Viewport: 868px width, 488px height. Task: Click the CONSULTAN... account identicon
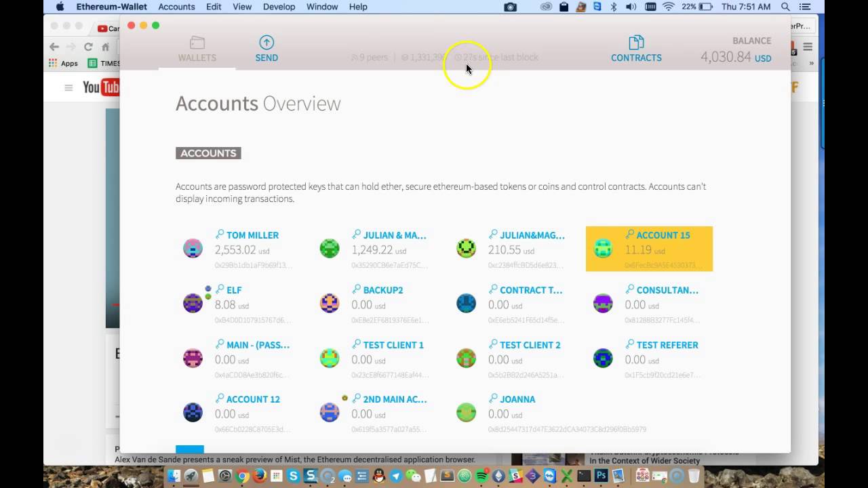point(603,303)
